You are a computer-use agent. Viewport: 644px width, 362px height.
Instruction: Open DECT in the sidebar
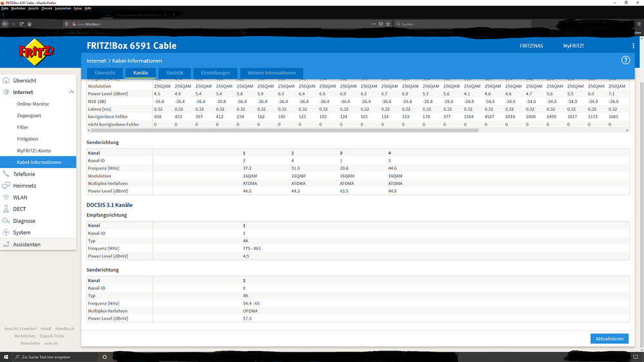pos(19,209)
